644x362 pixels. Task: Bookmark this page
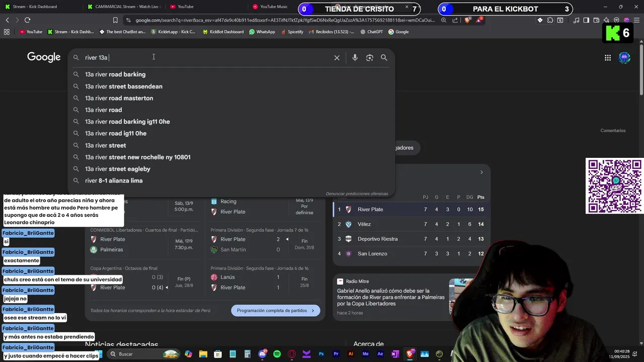[x=115, y=20]
